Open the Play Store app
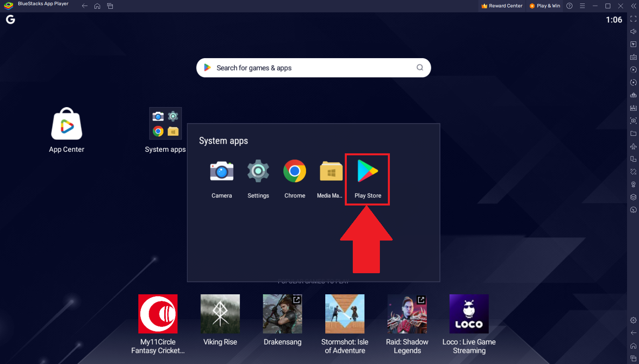Viewport: 639px width, 364px height. (368, 179)
